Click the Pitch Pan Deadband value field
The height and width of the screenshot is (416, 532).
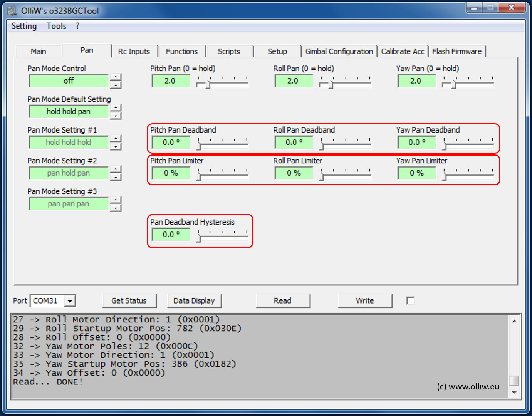171,143
